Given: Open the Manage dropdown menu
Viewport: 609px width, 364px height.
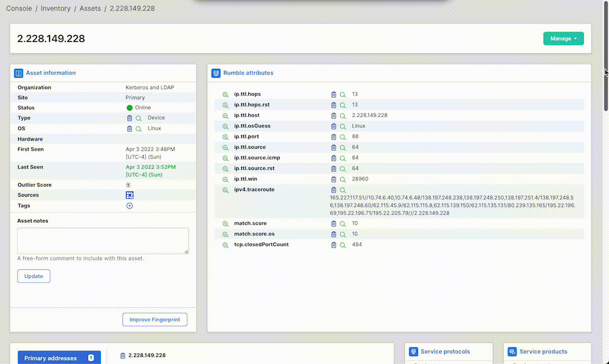Looking at the screenshot, I should coord(563,38).
